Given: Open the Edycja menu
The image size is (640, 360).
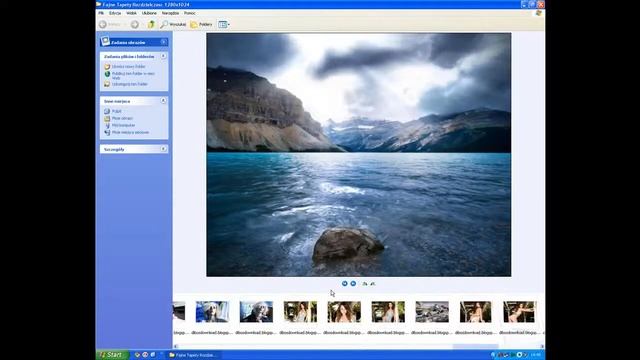Looking at the screenshot, I should tap(115, 13).
